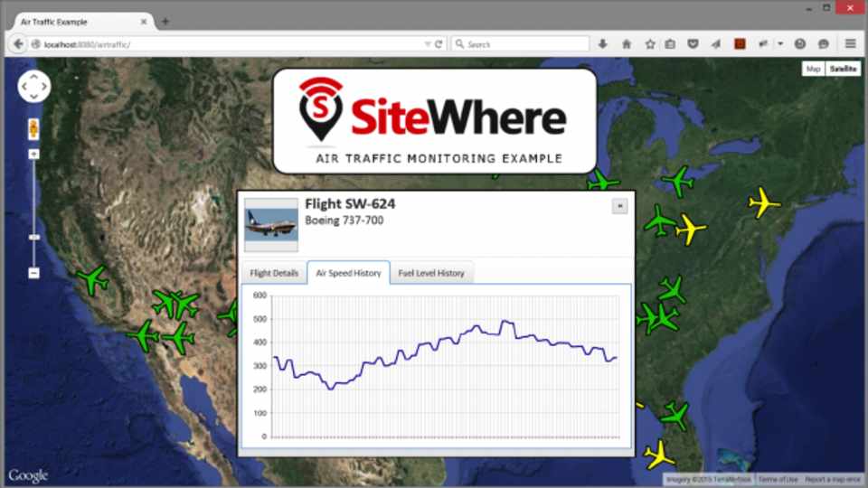Click the map zoom in plus button

pos(33,155)
